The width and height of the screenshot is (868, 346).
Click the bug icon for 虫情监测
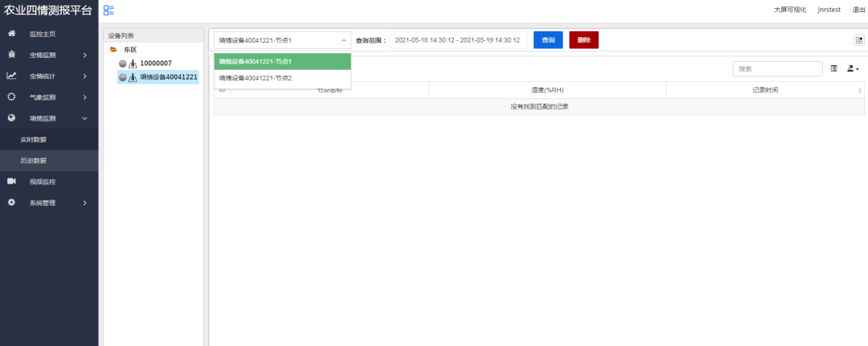(x=11, y=55)
